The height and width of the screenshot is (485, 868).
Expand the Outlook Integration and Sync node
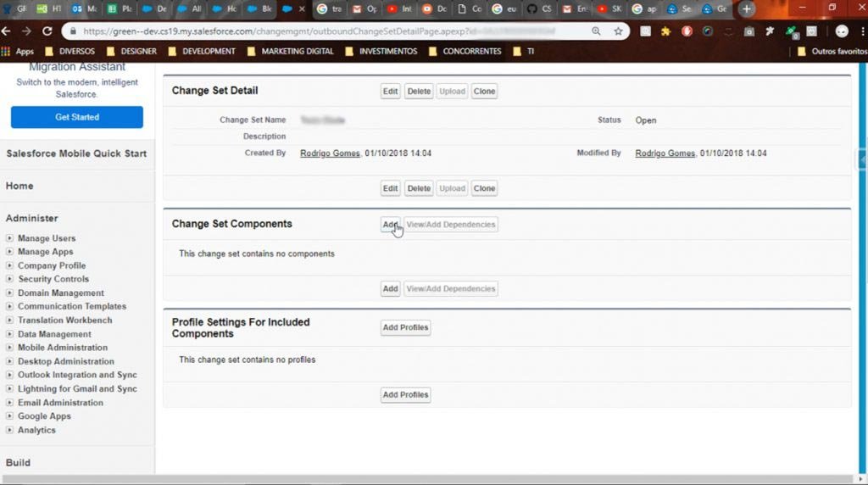click(x=9, y=375)
